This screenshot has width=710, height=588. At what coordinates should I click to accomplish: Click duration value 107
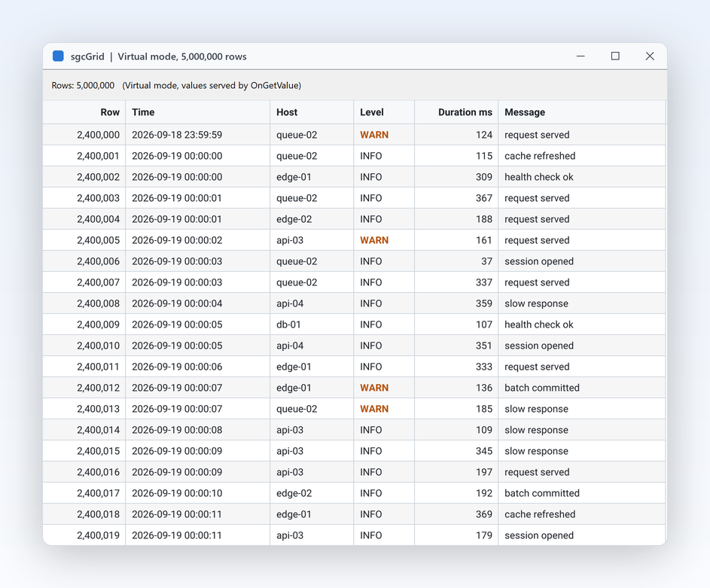click(483, 324)
